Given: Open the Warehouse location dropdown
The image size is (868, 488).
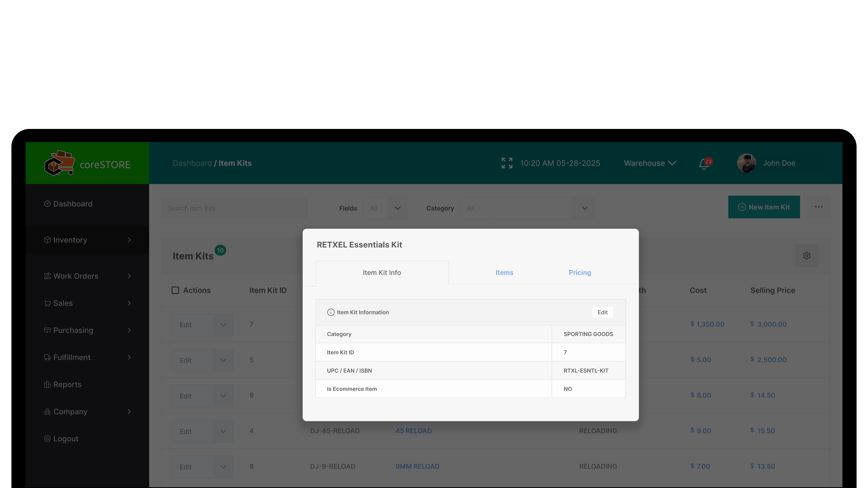Looking at the screenshot, I should point(650,163).
